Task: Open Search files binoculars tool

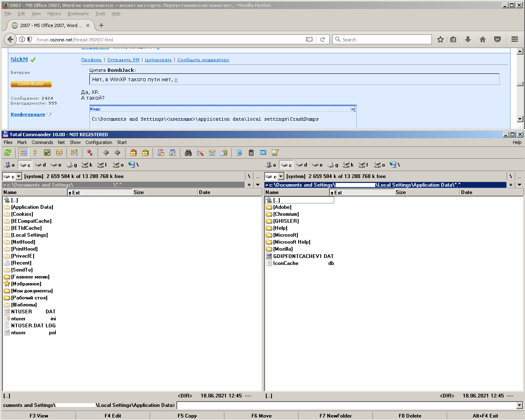Action: pyautogui.click(x=188, y=153)
